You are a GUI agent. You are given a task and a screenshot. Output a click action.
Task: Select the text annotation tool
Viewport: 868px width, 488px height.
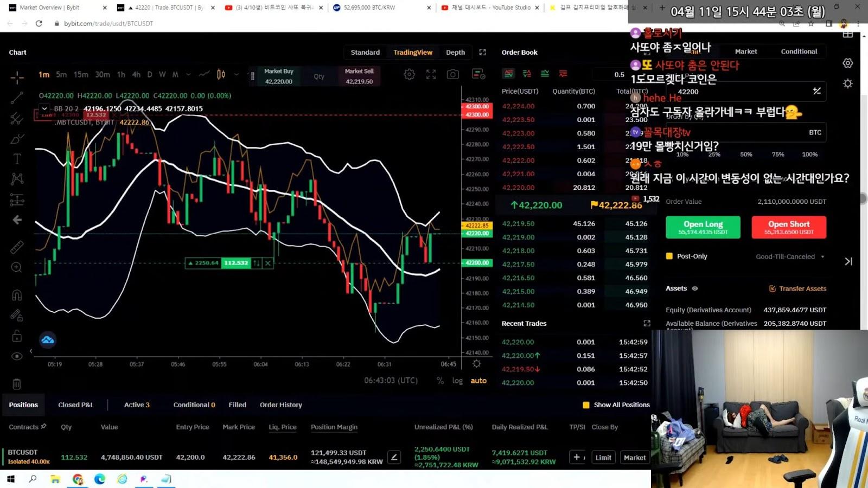17,159
